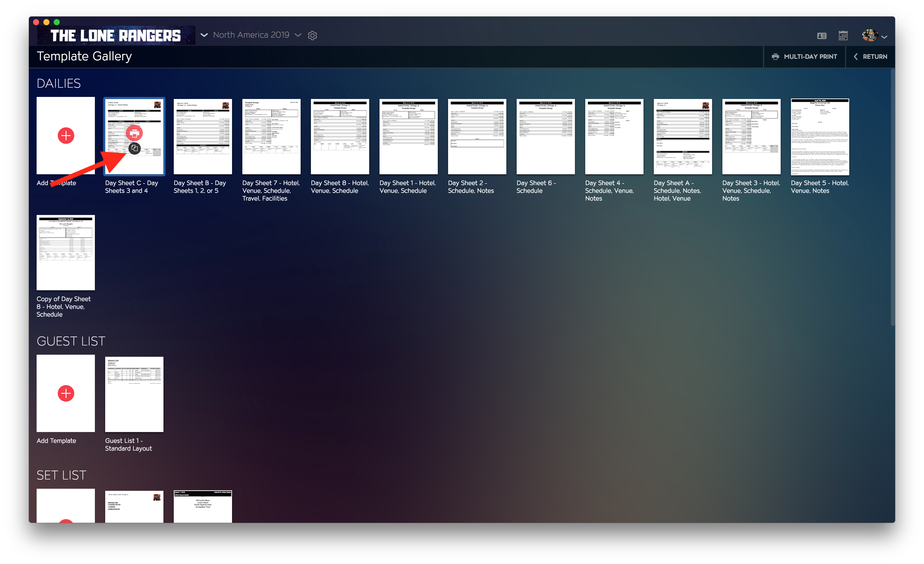Screen dimensions: 924x564
Task: Open the Copy of Day Sheet 8 template
Action: (66, 252)
